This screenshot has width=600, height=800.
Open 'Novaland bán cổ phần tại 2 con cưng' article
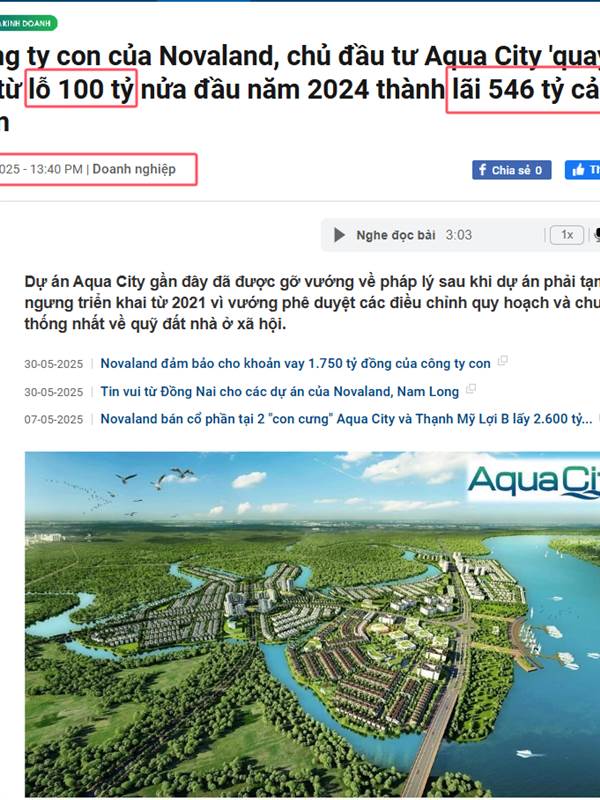(346, 419)
